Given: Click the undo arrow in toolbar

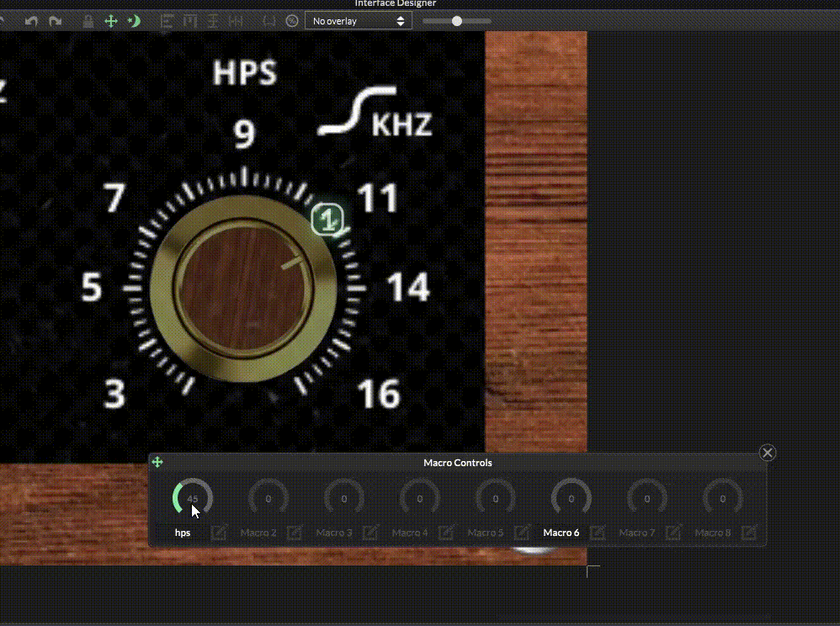Looking at the screenshot, I should pyautogui.click(x=32, y=21).
